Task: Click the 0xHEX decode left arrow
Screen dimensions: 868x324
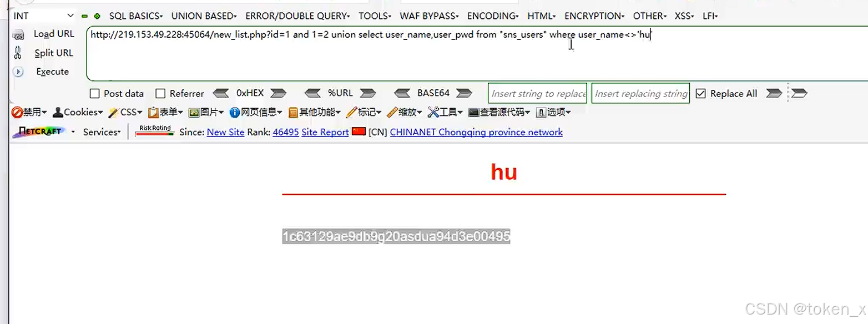Action: tap(221, 93)
